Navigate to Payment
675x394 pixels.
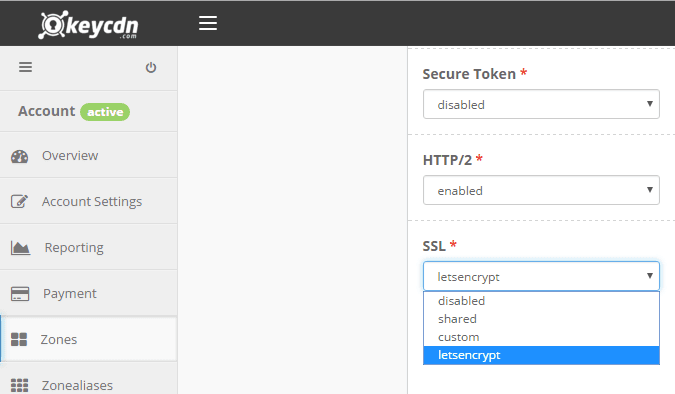tap(89, 293)
